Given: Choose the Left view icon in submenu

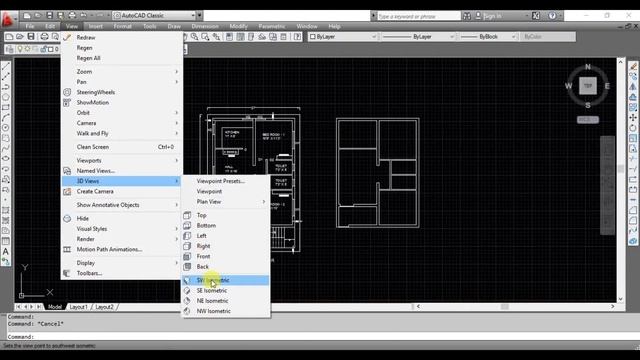Looking at the screenshot, I should point(187,236).
